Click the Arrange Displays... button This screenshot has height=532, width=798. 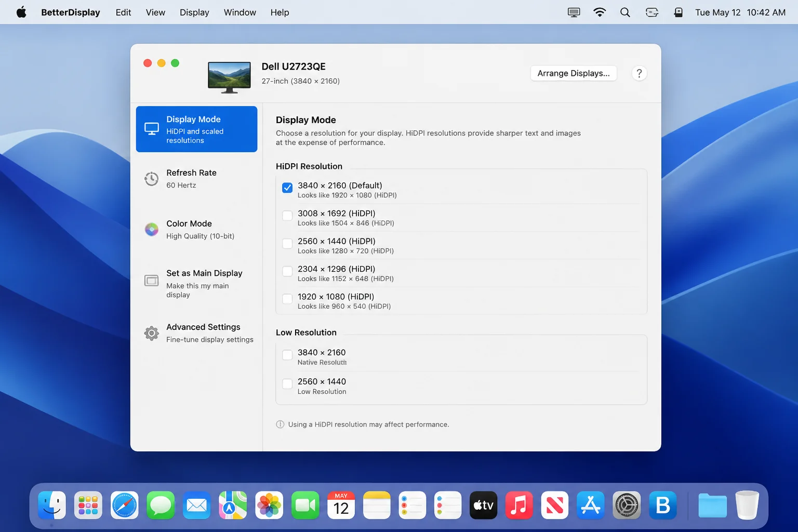[x=574, y=73]
